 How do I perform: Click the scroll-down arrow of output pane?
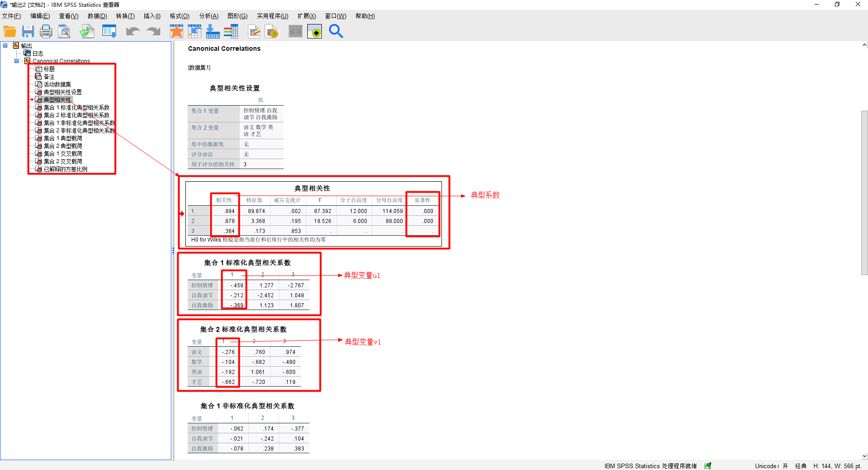coord(864,456)
